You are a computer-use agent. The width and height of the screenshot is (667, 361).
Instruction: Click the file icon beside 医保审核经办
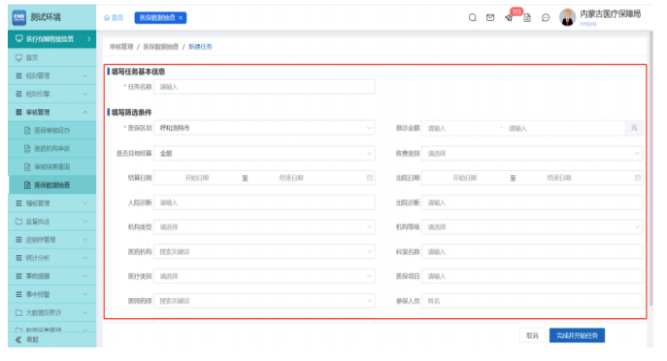(x=27, y=130)
